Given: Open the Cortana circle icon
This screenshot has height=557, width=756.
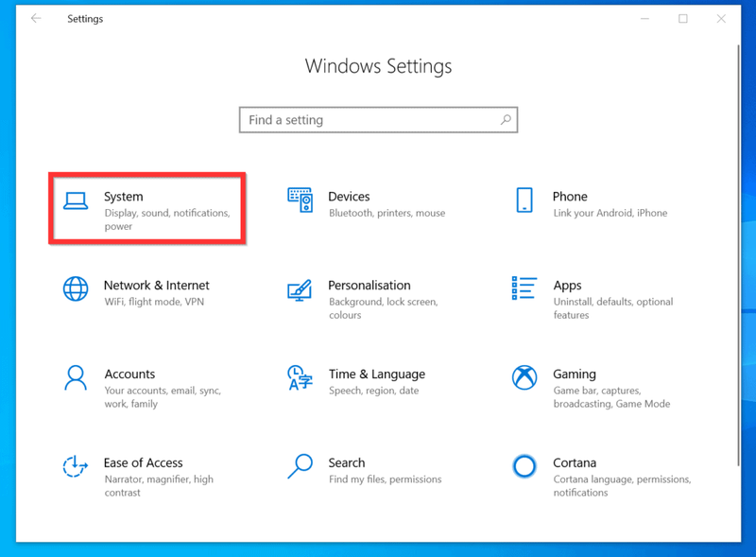Looking at the screenshot, I should [x=524, y=466].
